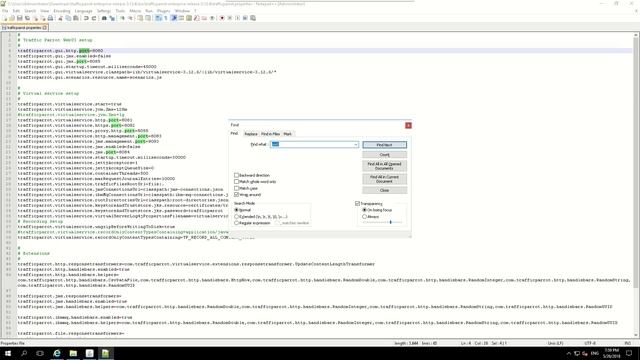Toggle indent guide toolbar icon
640x360 pixels.
174,18
